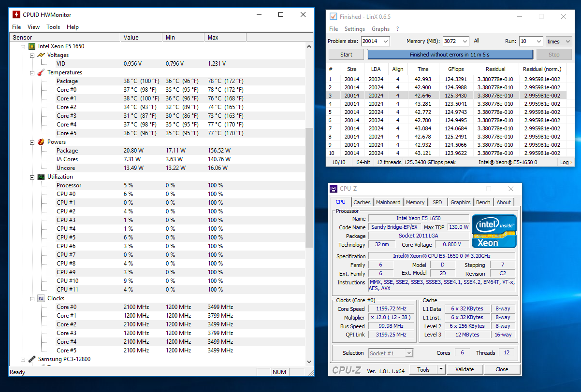Click the Close button in CPU-Z
The image size is (581, 392).
(x=502, y=369)
